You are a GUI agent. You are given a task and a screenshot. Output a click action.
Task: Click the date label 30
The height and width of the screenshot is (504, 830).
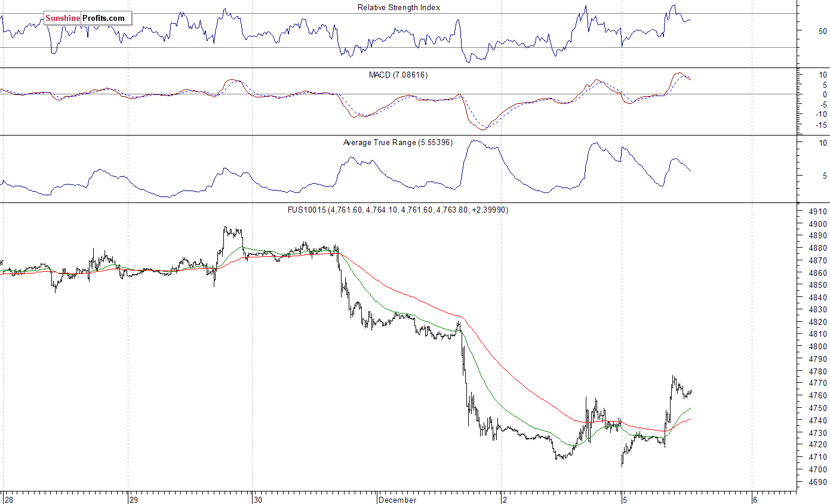pos(258,500)
